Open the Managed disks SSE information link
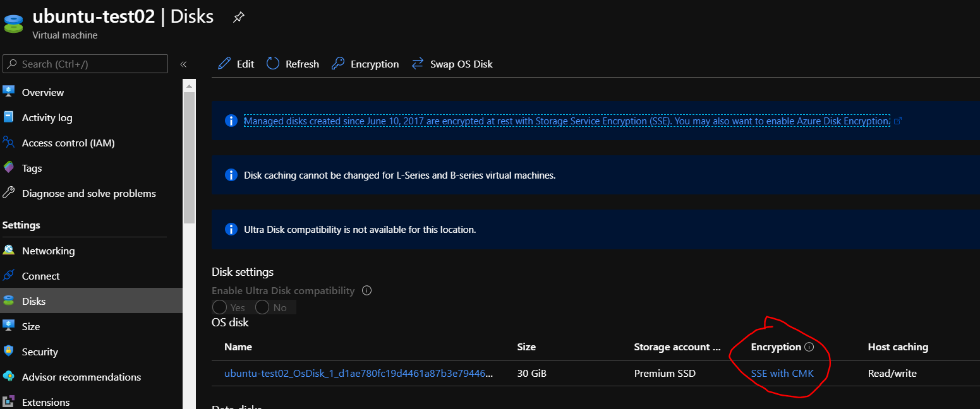 point(567,121)
